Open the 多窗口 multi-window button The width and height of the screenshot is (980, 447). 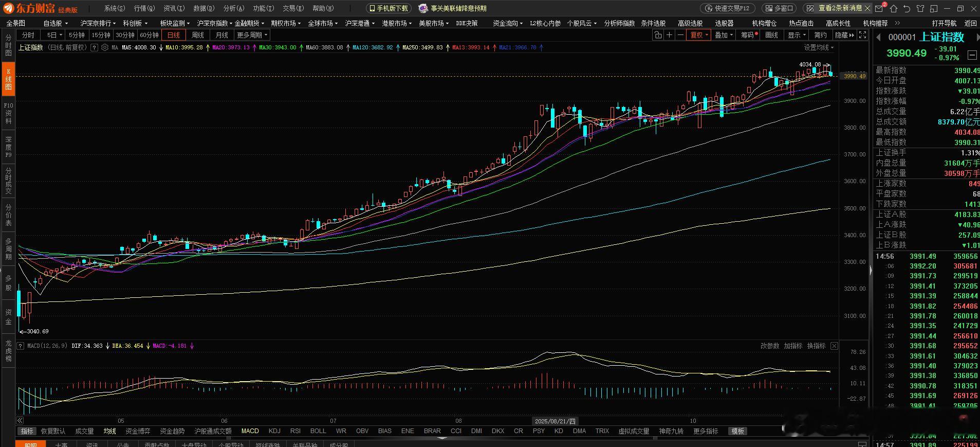(x=779, y=8)
